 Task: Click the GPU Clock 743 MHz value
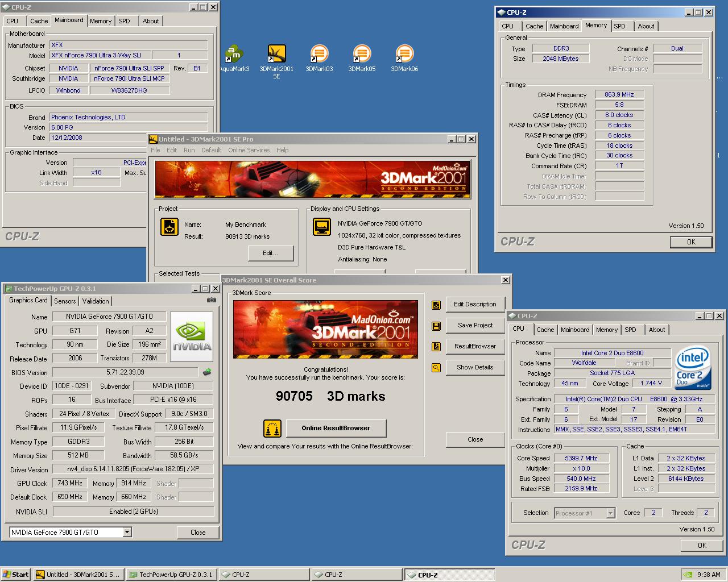point(70,483)
